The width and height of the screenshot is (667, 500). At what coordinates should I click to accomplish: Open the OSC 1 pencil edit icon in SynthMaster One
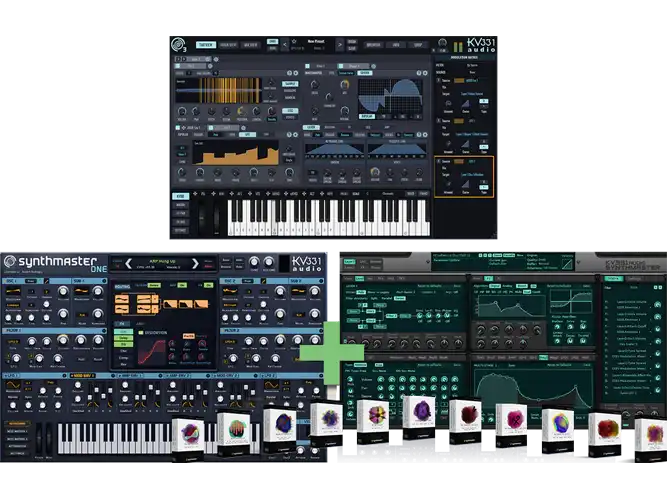(x=47, y=281)
